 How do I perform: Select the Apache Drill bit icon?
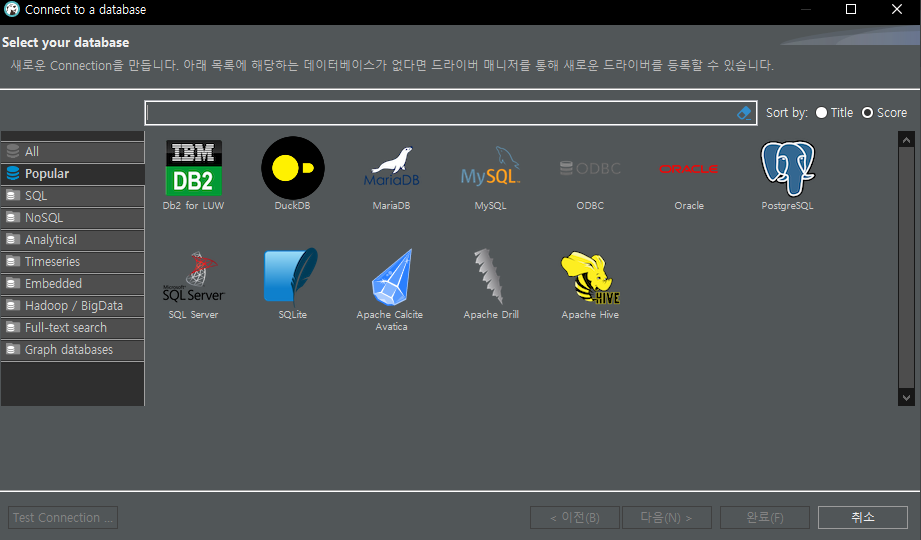[x=489, y=276]
